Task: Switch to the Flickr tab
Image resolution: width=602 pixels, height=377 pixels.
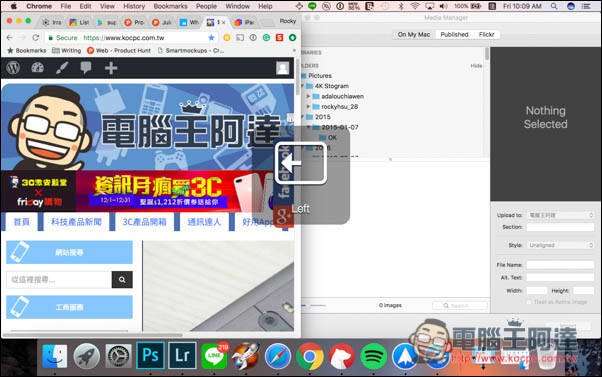Action: (486, 35)
